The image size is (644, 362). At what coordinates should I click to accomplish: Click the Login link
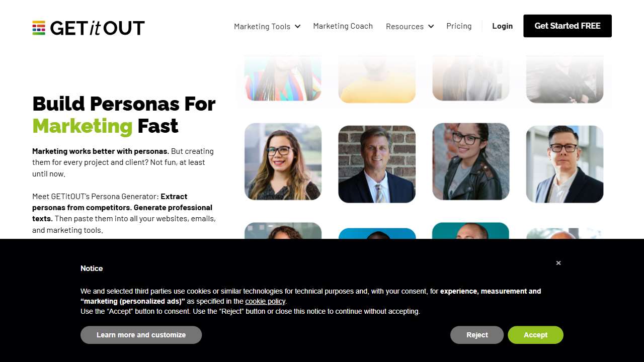click(503, 26)
